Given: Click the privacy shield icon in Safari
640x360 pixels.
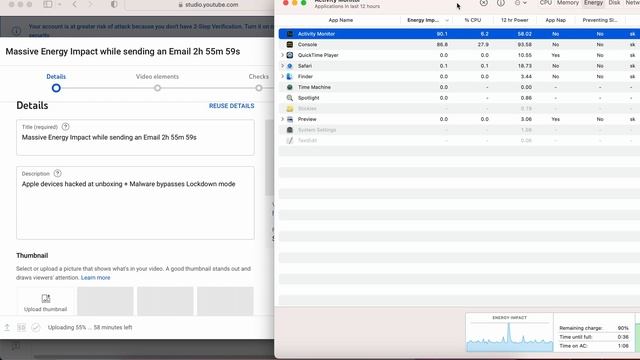Looking at the screenshot, I should 114,4.
